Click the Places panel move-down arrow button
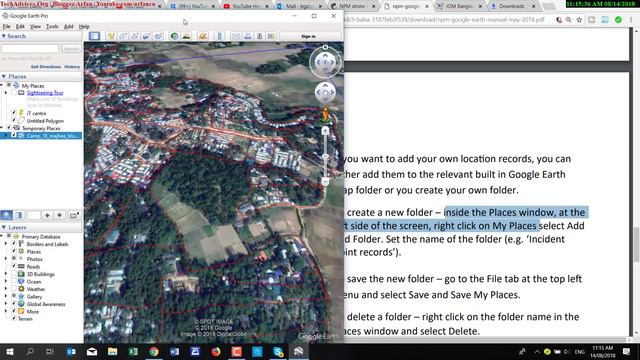640x360 pixels. [x=60, y=215]
